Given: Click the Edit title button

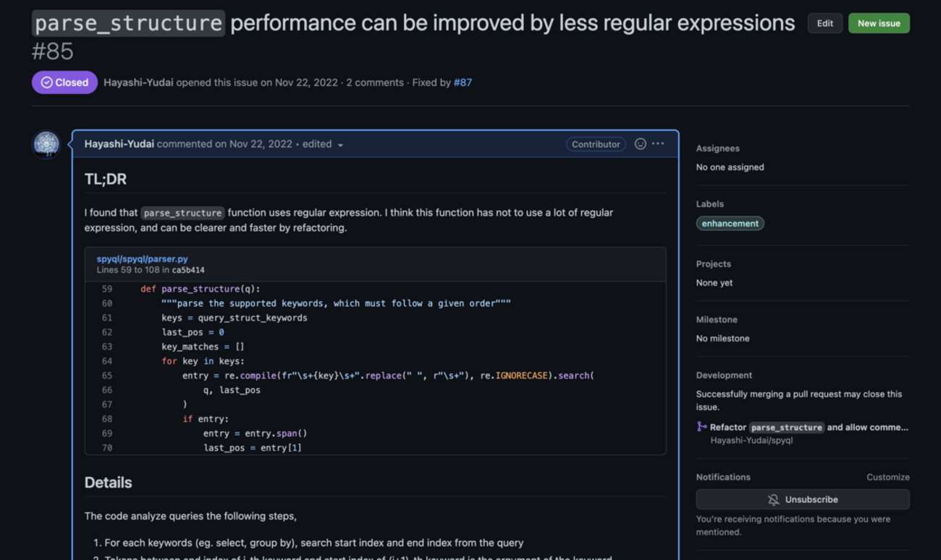Looking at the screenshot, I should tap(824, 23).
